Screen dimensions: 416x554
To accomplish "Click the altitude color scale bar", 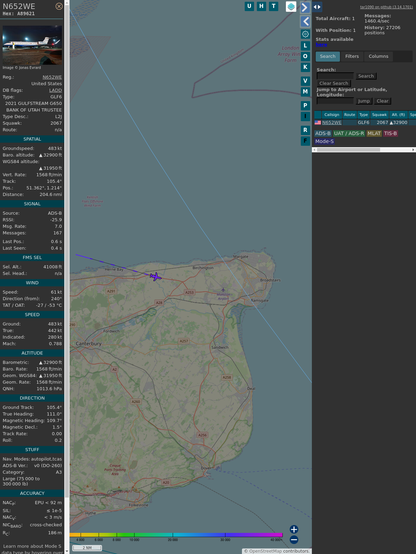I will 176,535.
